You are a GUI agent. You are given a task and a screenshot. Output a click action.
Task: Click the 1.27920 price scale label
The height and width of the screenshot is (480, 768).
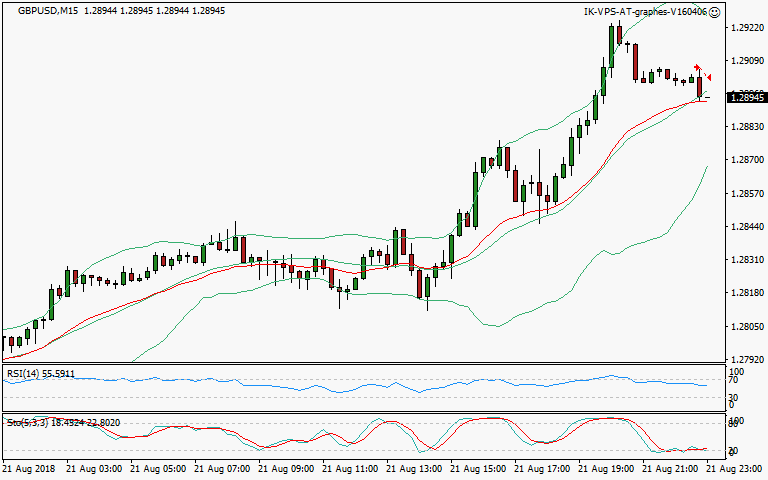(747, 360)
